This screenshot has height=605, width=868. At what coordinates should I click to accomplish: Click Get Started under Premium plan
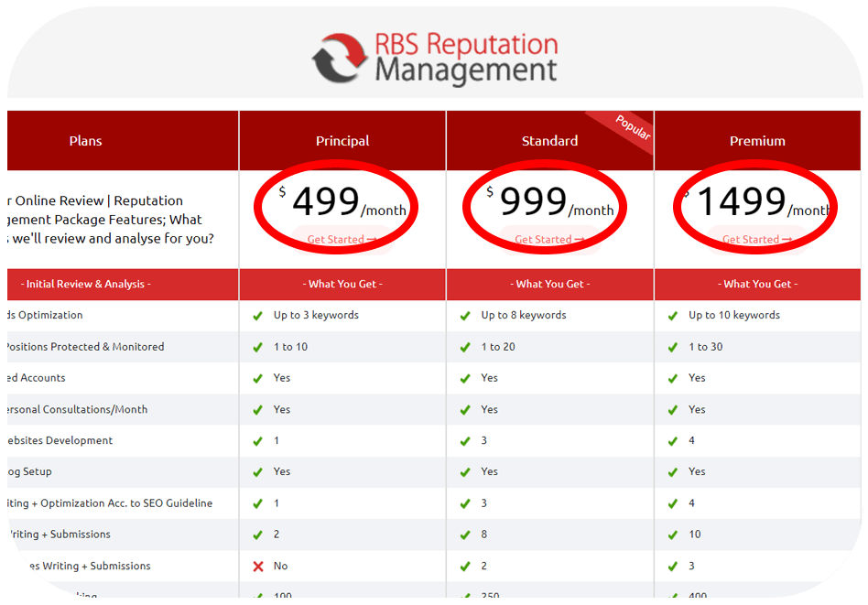coord(757,239)
